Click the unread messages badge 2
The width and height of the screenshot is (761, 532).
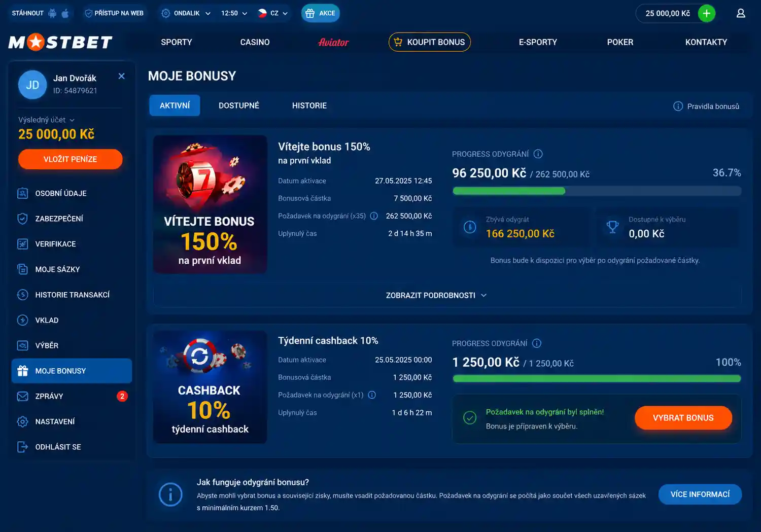[122, 396]
